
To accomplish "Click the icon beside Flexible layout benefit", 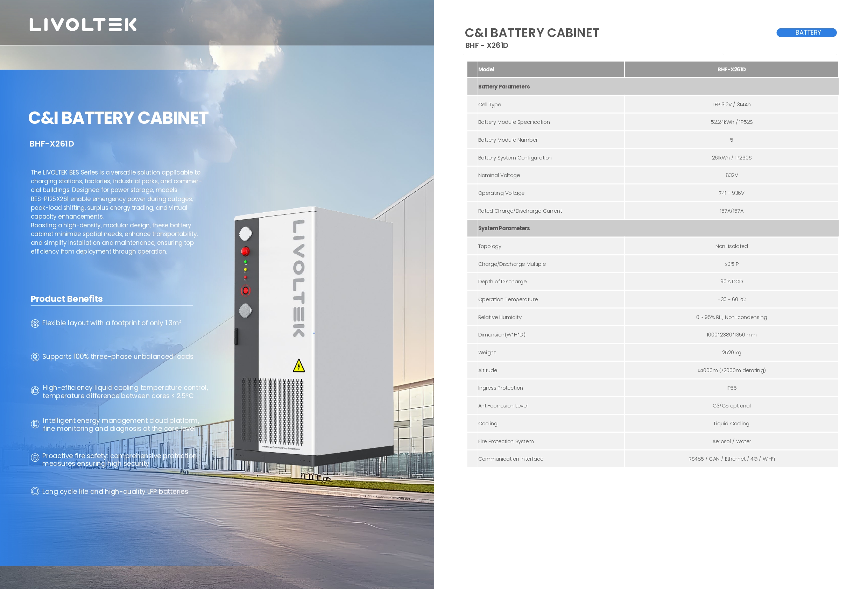I will coord(35,324).
